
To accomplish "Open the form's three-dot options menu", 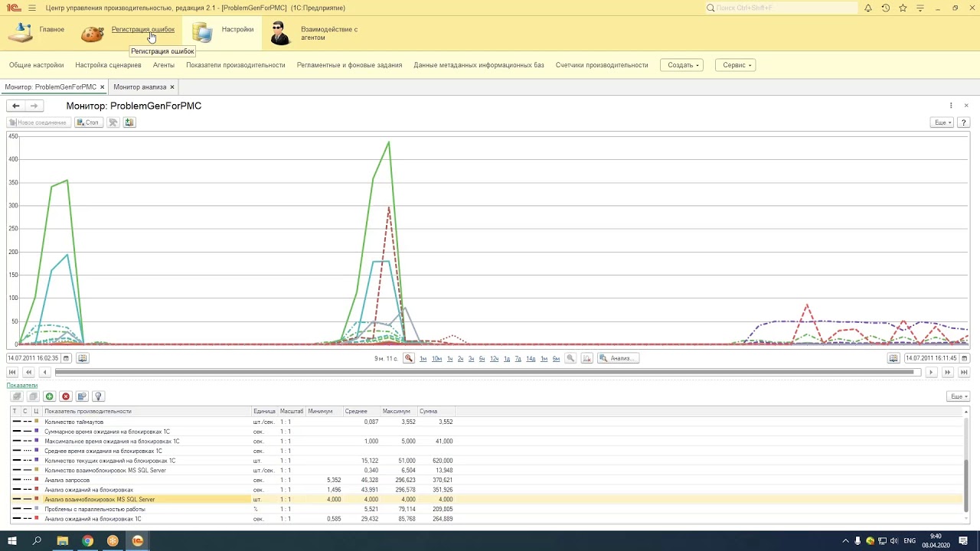I will [x=951, y=106].
